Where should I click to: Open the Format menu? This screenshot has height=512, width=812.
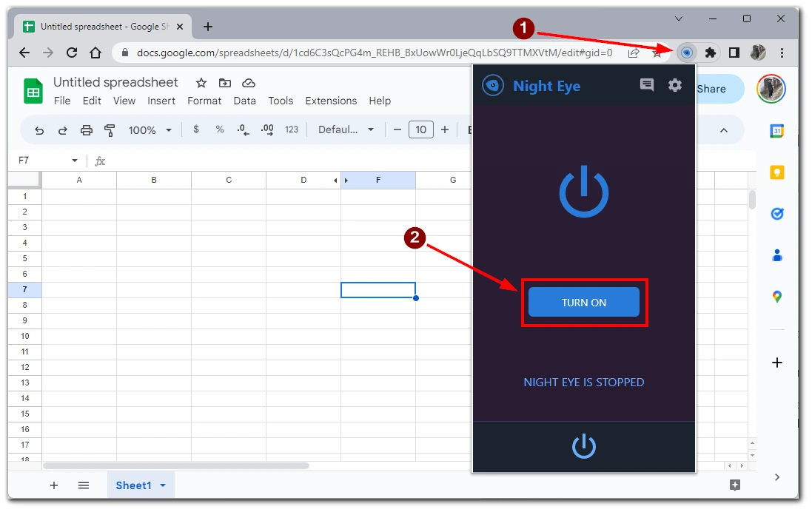click(x=204, y=101)
